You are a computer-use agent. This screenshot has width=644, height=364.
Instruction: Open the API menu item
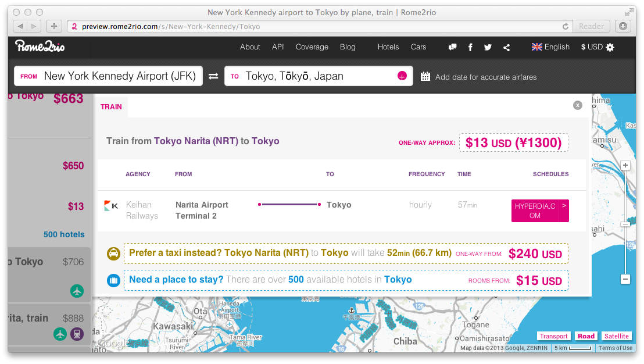point(278,47)
